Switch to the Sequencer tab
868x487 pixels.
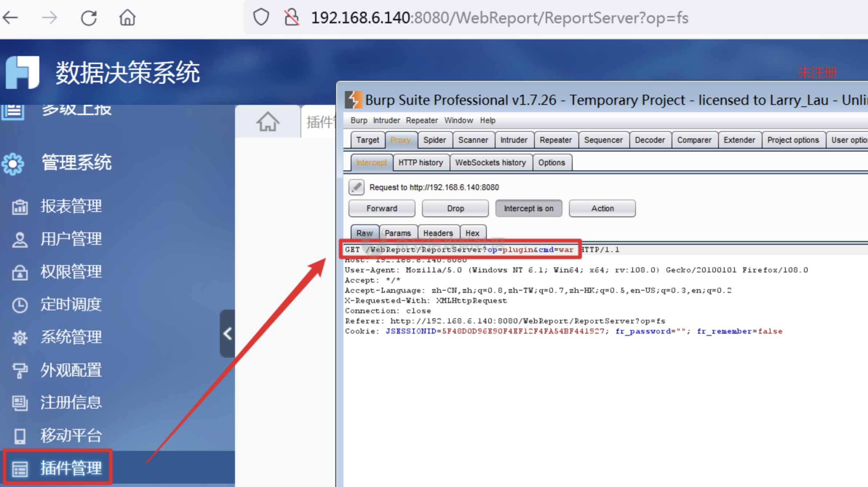(604, 140)
